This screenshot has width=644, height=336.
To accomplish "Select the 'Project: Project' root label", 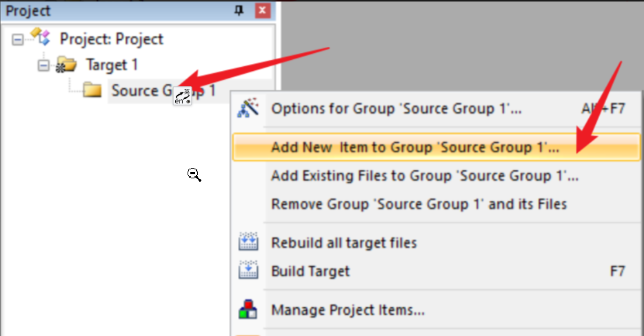I will 111,39.
